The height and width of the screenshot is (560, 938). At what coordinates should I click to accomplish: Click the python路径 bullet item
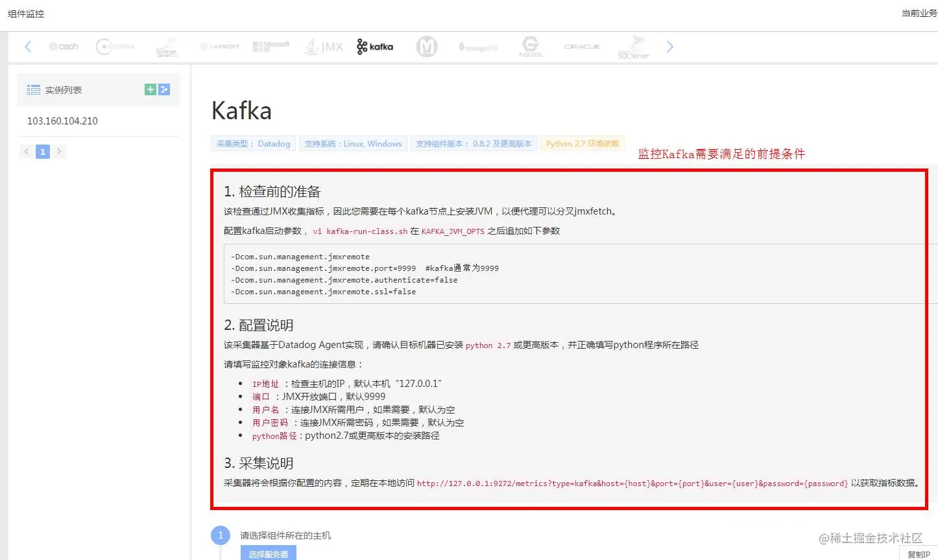coord(346,436)
